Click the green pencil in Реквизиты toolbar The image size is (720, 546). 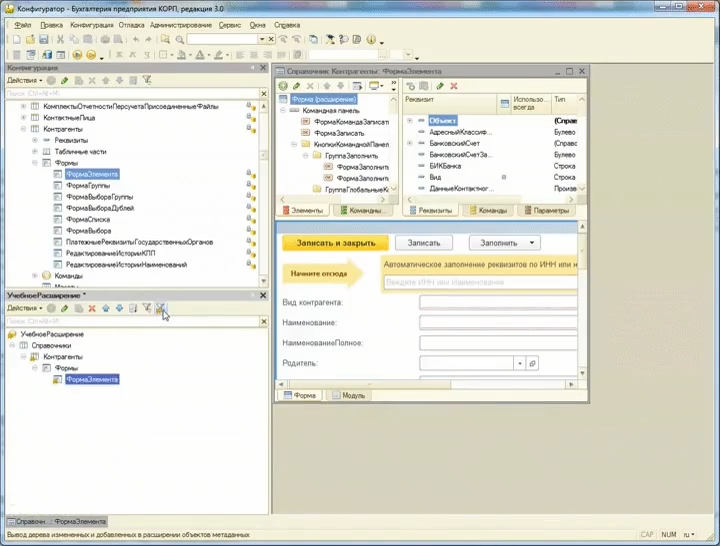coord(440,86)
